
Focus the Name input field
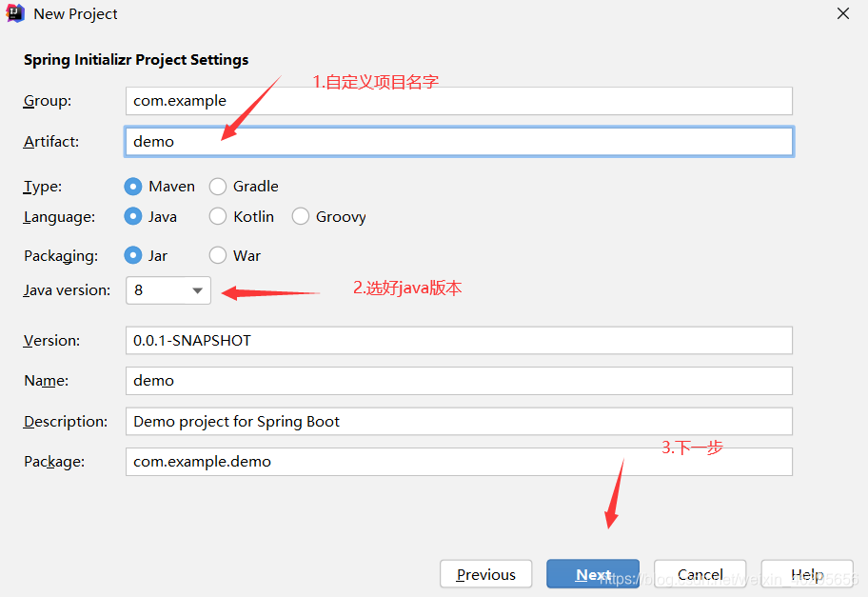(459, 381)
